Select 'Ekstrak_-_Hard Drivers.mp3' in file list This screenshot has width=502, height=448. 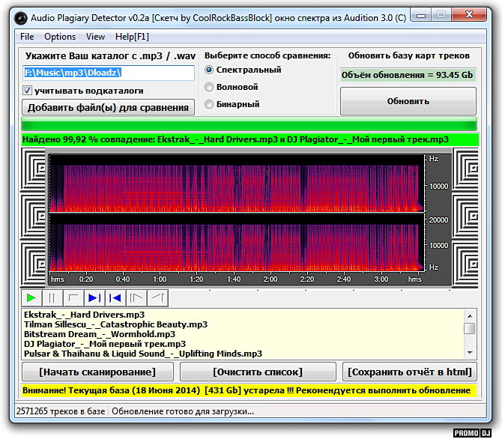(84, 315)
